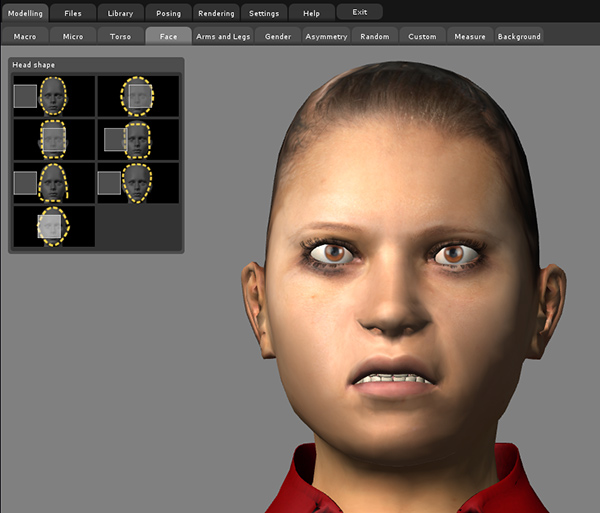Open the Arms and Legs sub-tab
Screen dimensions: 600x513
(x=223, y=36)
